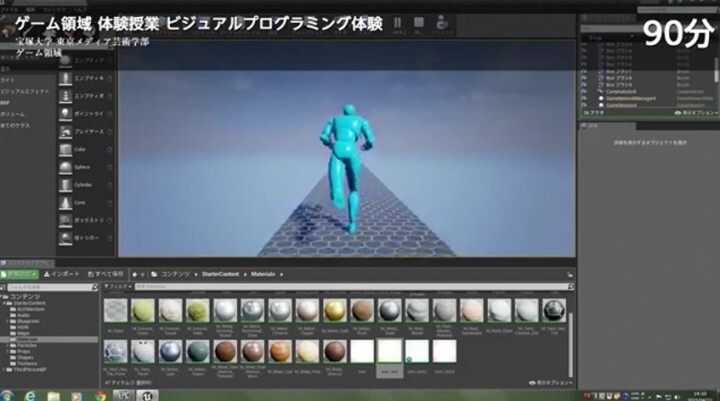Viewport: 720px width, 401px height.
Task: Open info circle beside Cylinder
Action: 109,185
